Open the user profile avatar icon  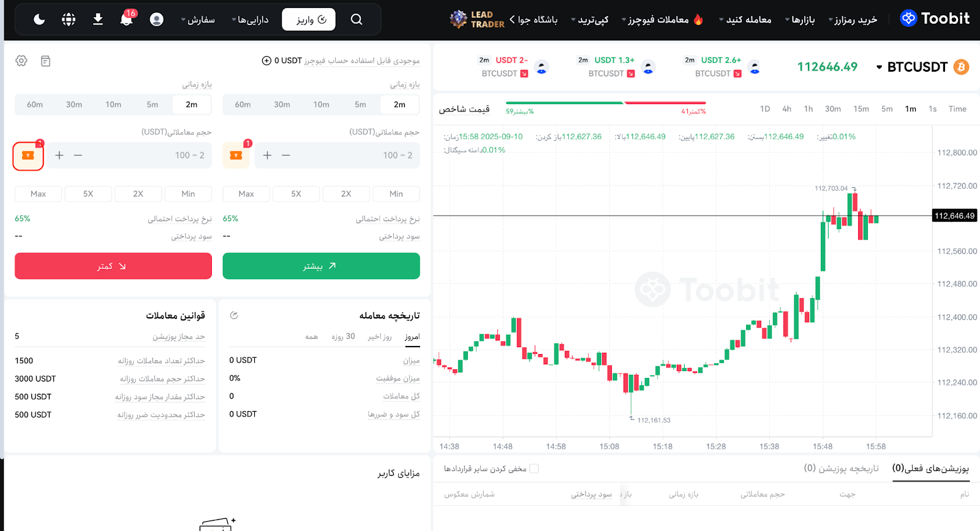click(x=157, y=20)
